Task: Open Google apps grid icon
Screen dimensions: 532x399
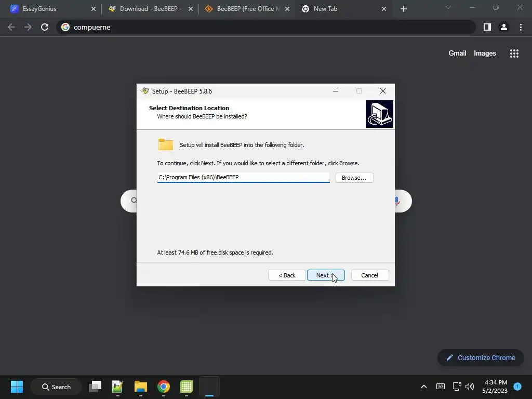Action: point(514,54)
